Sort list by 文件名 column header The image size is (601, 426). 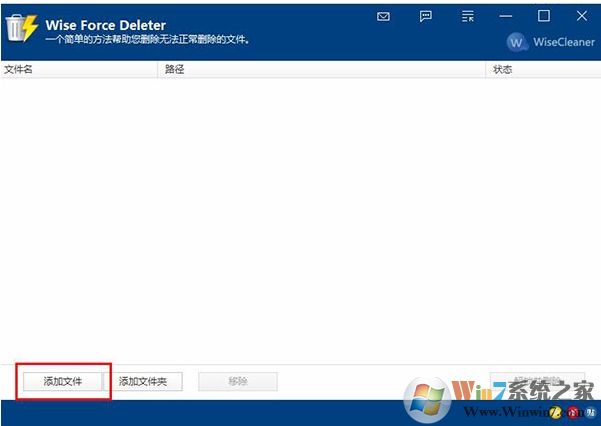(79, 69)
